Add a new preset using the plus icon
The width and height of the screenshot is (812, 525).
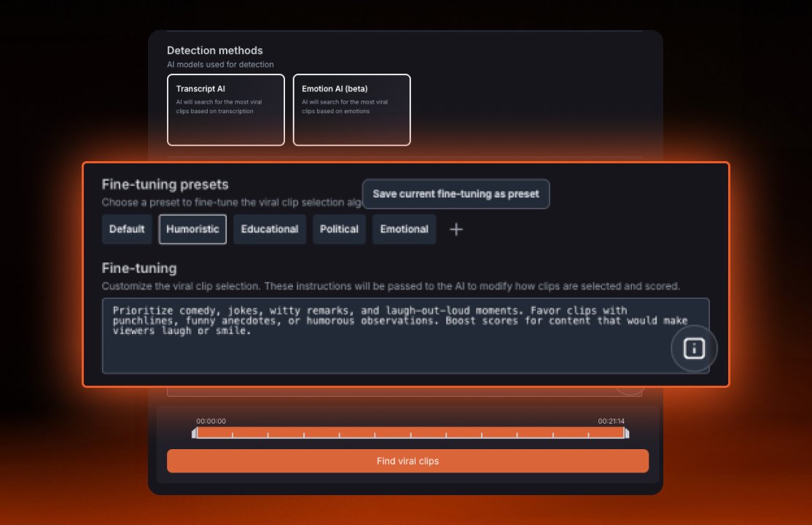tap(456, 229)
